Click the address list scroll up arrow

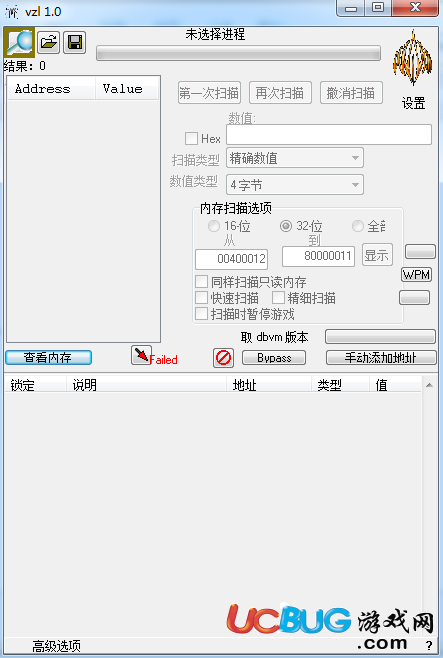point(429,385)
